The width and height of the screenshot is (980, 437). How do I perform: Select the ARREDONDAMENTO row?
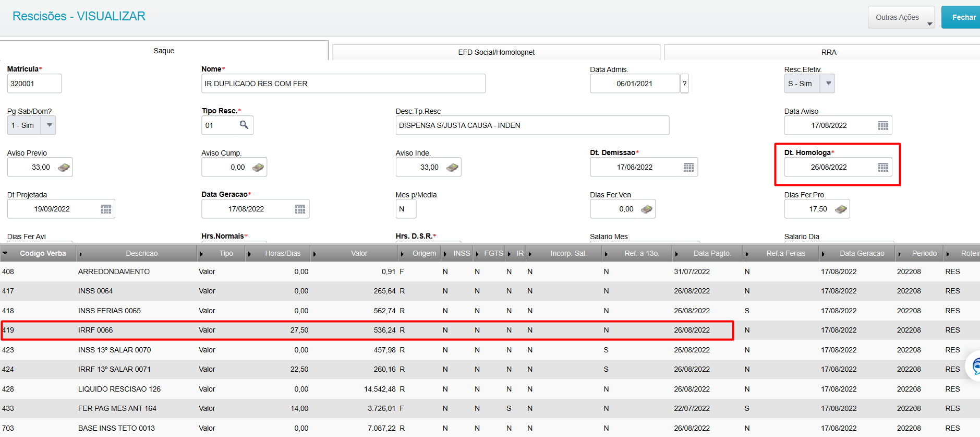pyautogui.click(x=490, y=271)
